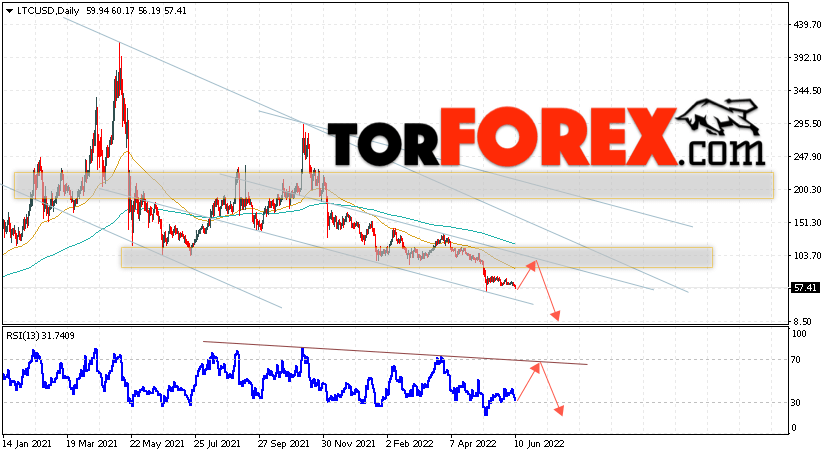Click the 7 Apr 2022 date label
828x455 pixels.
pos(473,444)
